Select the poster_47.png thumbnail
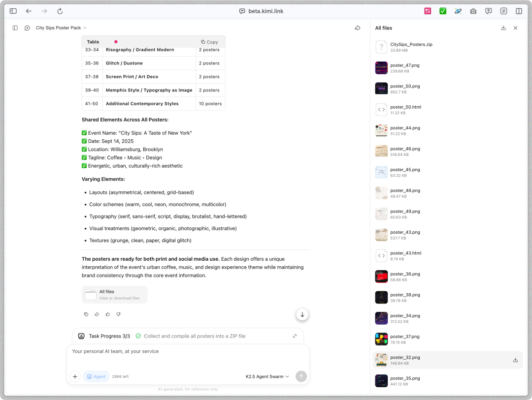Viewport: 532px width, 400px height. 381,67
